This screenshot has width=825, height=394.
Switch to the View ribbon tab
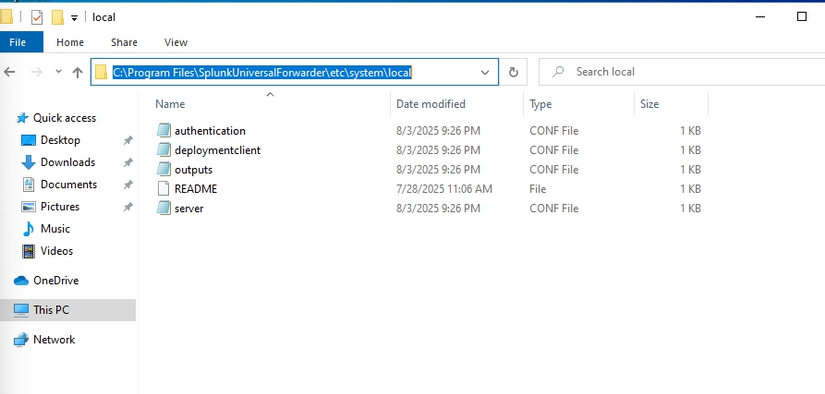click(x=176, y=42)
